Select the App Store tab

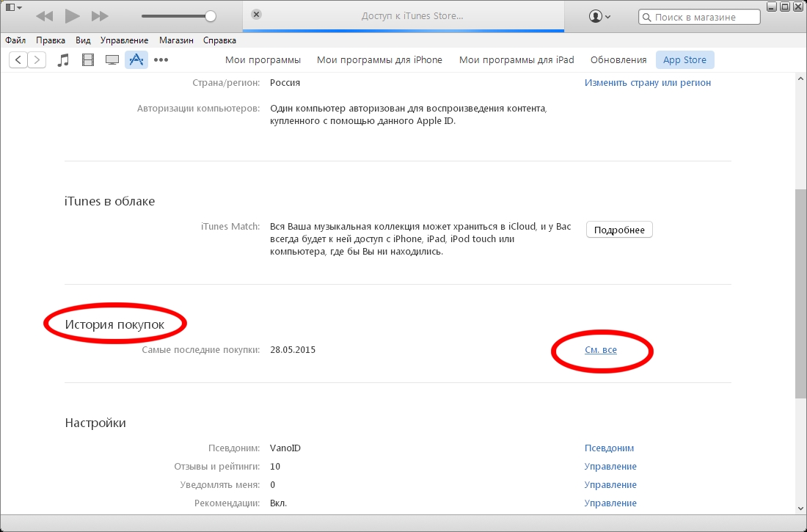pyautogui.click(x=685, y=59)
